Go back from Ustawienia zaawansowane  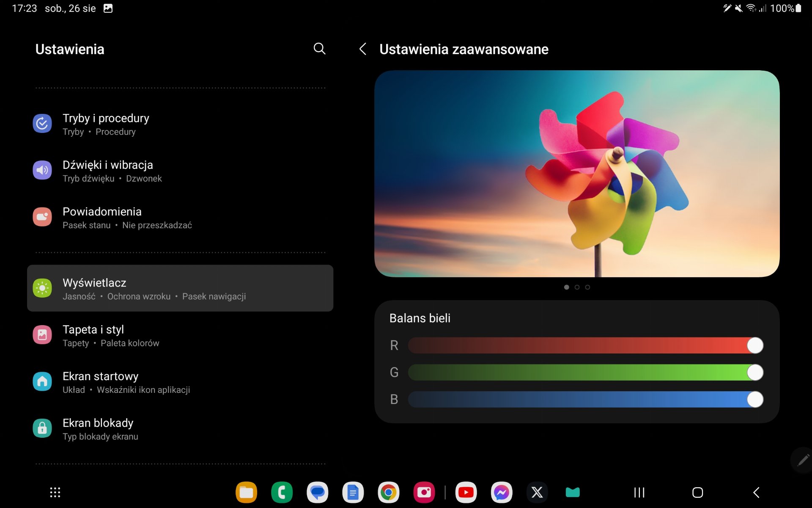pyautogui.click(x=362, y=49)
